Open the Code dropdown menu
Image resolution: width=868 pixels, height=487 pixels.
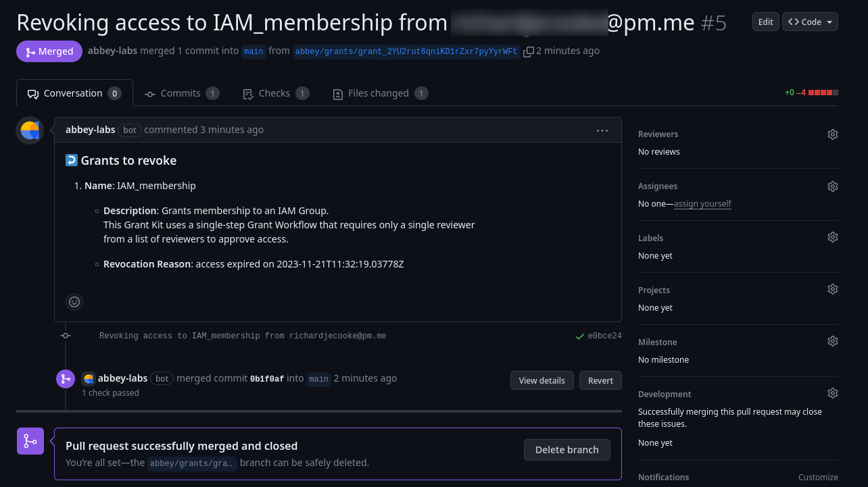tap(810, 22)
